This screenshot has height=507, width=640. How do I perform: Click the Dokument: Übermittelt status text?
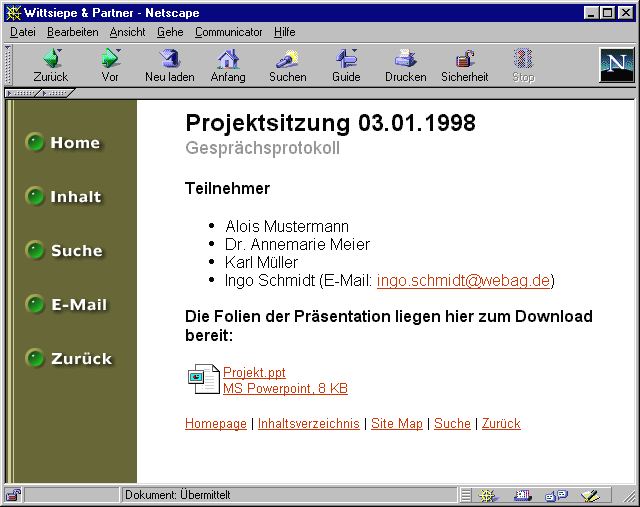point(178,495)
